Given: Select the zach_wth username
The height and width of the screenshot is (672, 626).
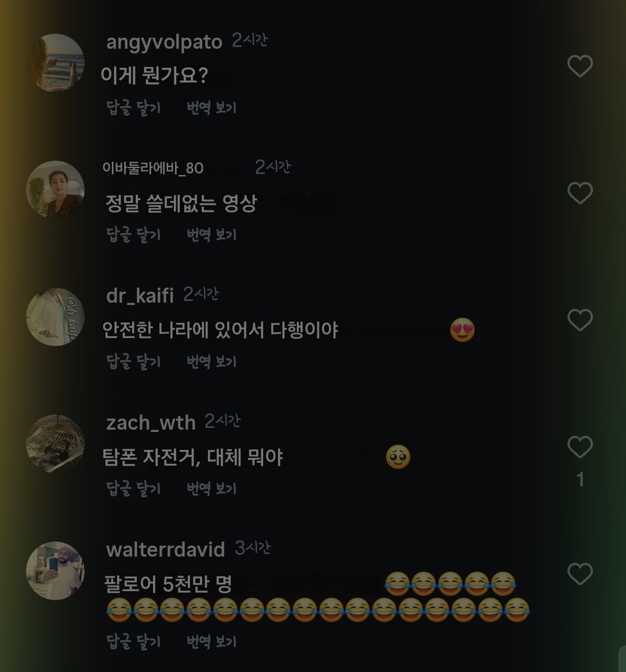Looking at the screenshot, I should pos(151,423).
